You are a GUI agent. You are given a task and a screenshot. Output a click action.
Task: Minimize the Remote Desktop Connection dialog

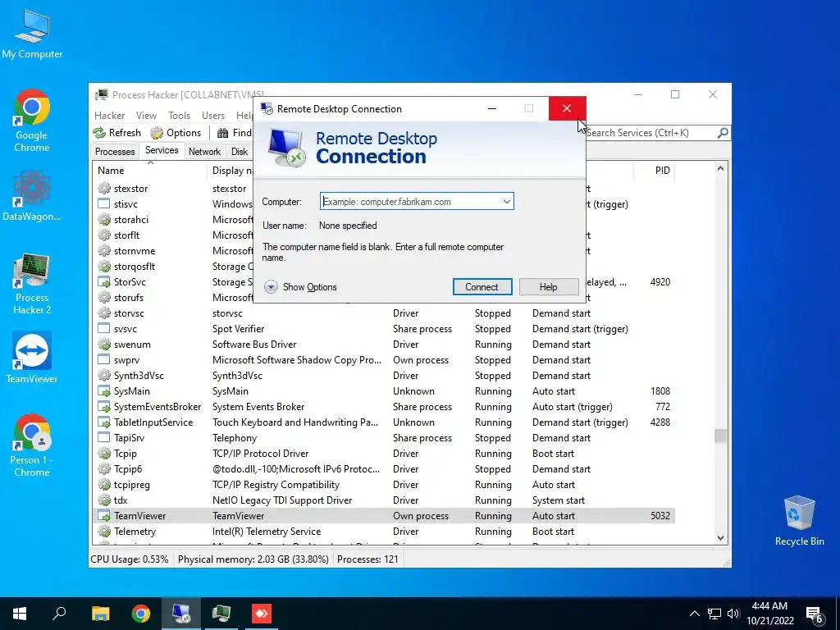(492, 109)
